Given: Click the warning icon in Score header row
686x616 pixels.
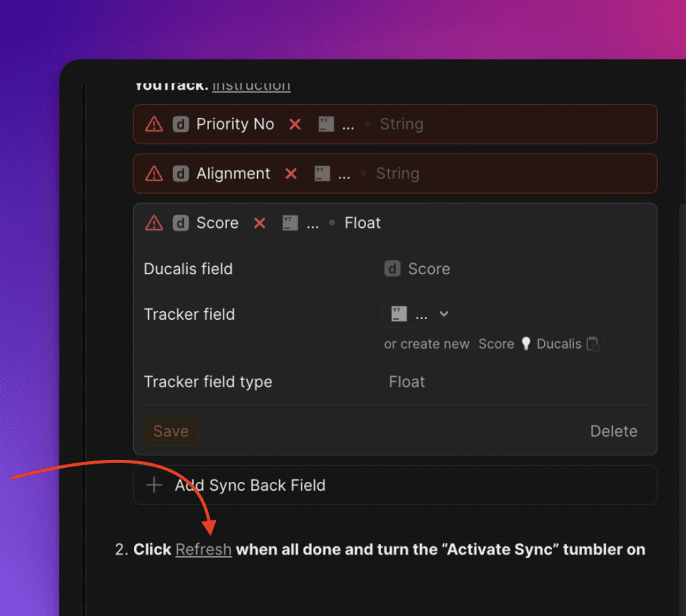Looking at the screenshot, I should pyautogui.click(x=154, y=223).
